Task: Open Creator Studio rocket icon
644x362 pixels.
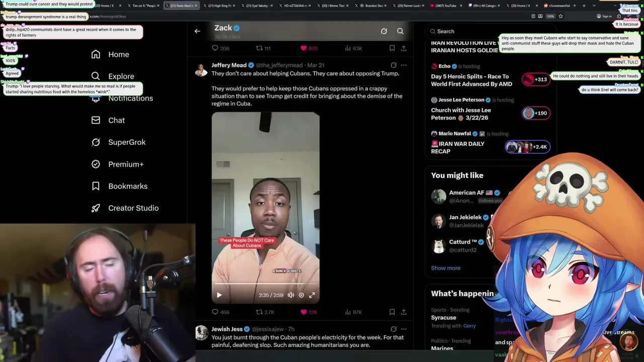Action: [96, 208]
